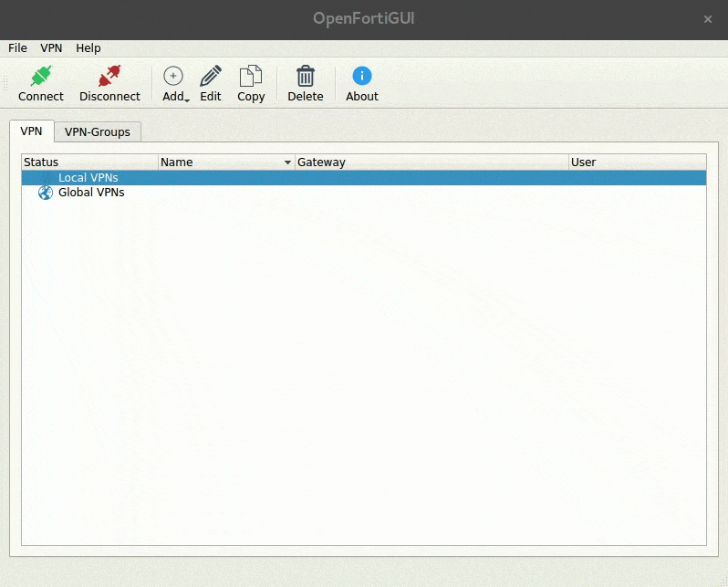Click the User column header
This screenshot has width=728, height=587.
(638, 162)
